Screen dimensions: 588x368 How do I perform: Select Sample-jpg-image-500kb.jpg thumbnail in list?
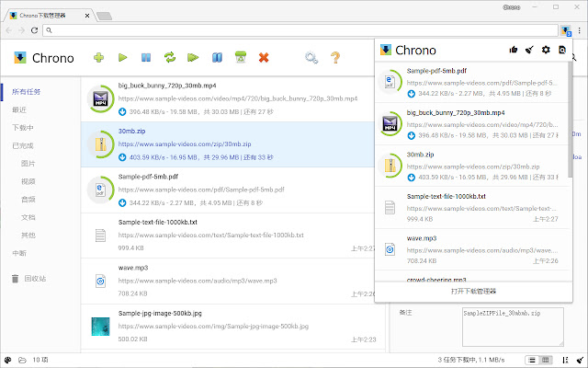point(101,325)
